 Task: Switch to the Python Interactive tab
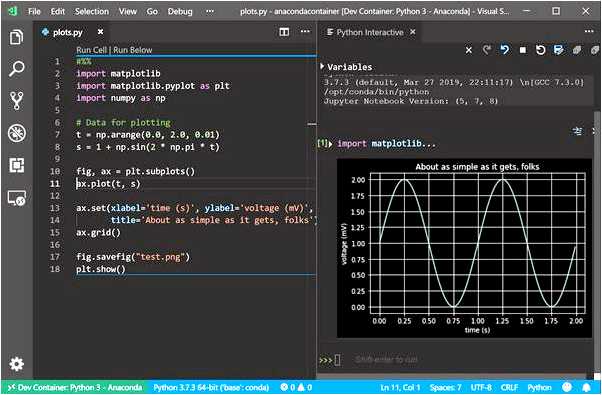pos(370,32)
